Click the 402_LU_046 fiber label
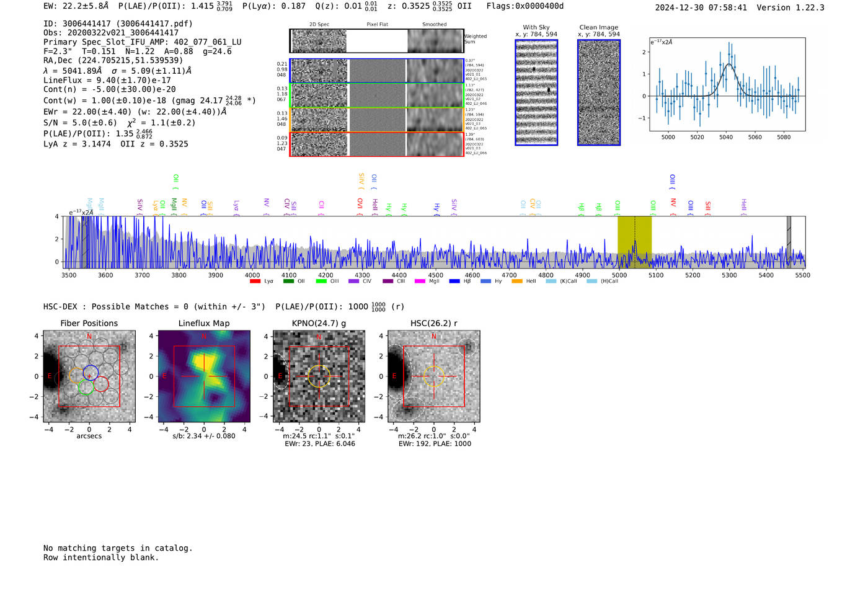The width and height of the screenshot is (868, 591). tap(476, 104)
